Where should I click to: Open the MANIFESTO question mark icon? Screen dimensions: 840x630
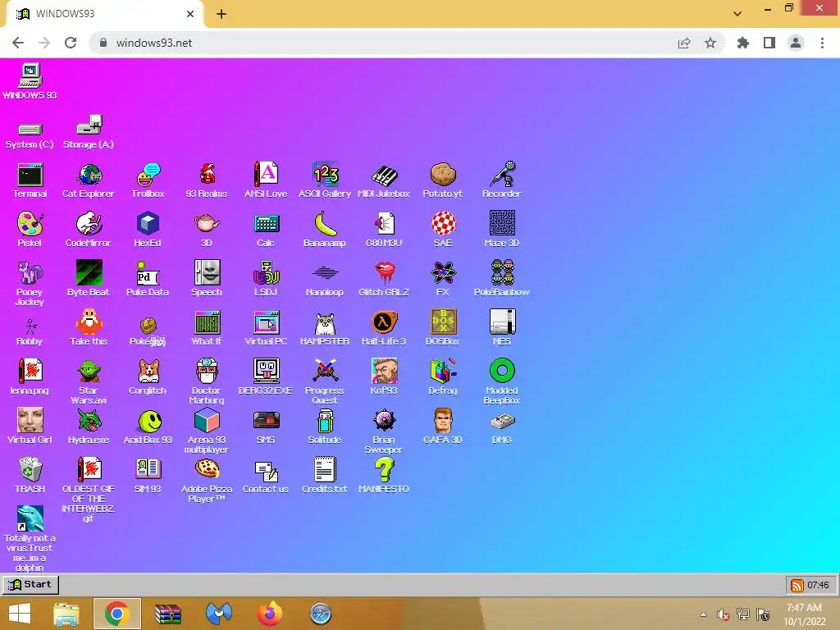[x=384, y=476]
